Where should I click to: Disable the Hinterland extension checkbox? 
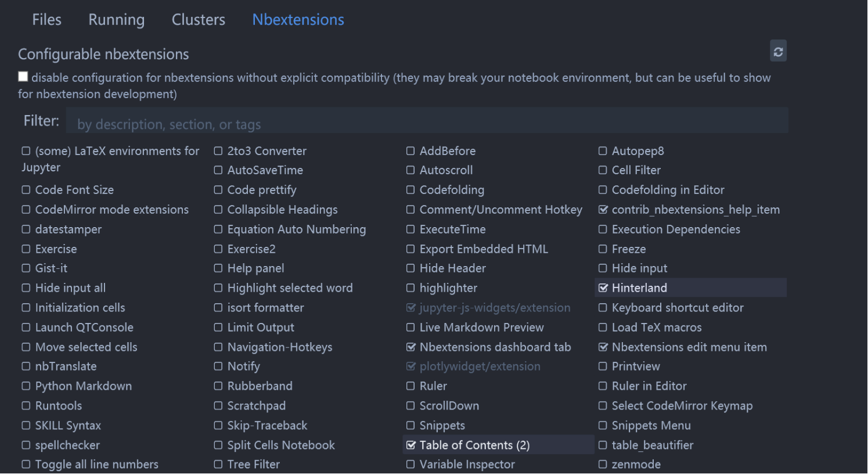point(603,288)
